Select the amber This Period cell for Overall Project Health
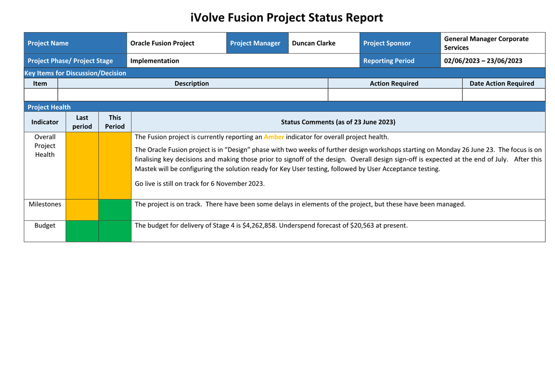The width and height of the screenshot is (555, 392). click(x=115, y=166)
